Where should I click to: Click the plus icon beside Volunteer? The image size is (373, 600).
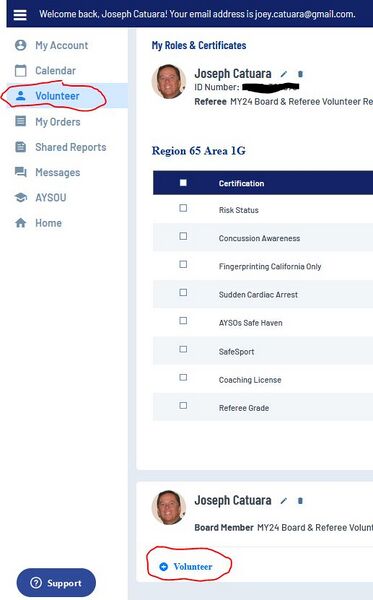(163, 567)
